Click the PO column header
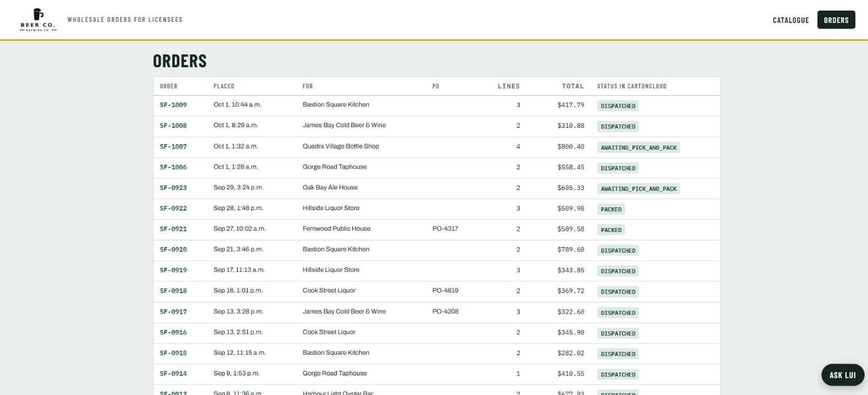 [436, 86]
